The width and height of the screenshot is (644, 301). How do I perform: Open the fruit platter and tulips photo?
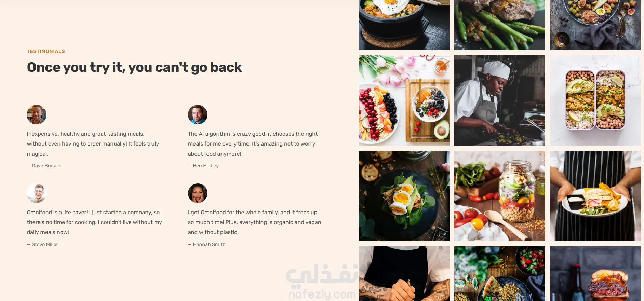coord(404,100)
